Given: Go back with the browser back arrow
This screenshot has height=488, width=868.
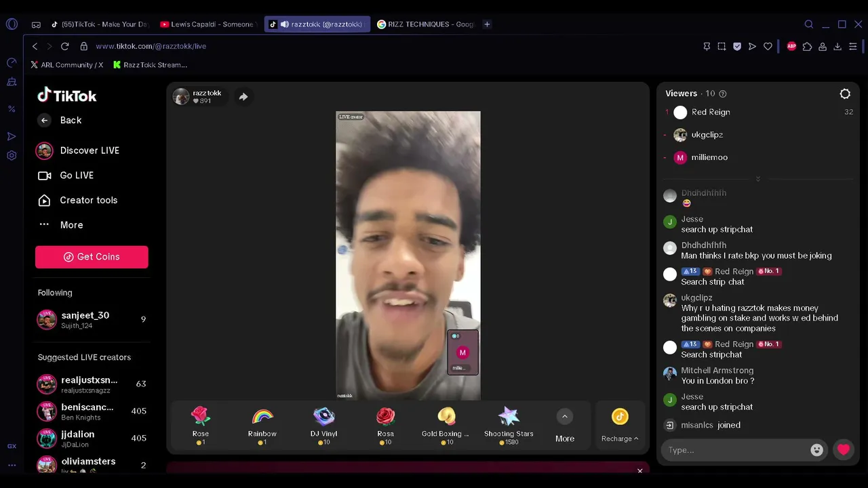Looking at the screenshot, I should [35, 46].
